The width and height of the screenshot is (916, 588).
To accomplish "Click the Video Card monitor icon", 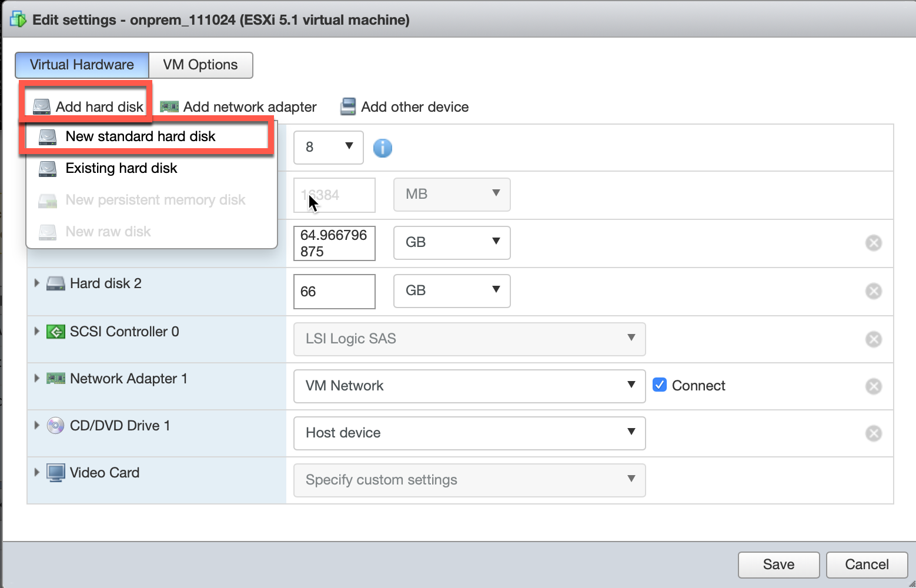I will (x=56, y=473).
